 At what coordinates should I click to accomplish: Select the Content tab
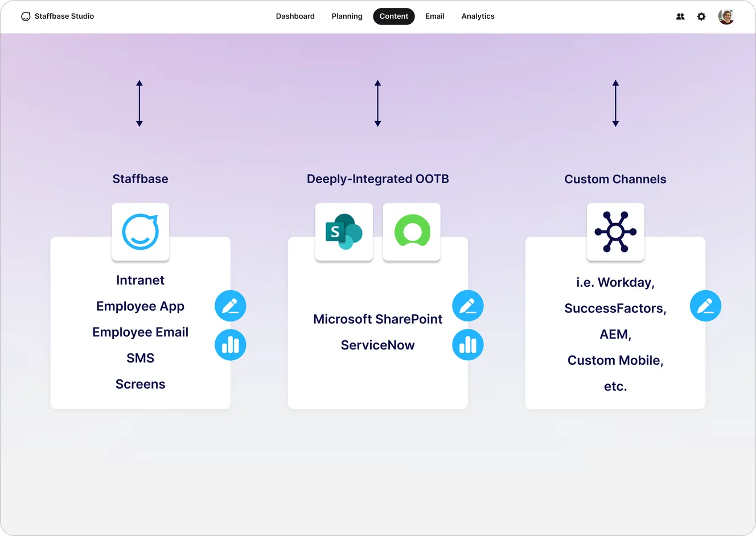click(x=394, y=17)
